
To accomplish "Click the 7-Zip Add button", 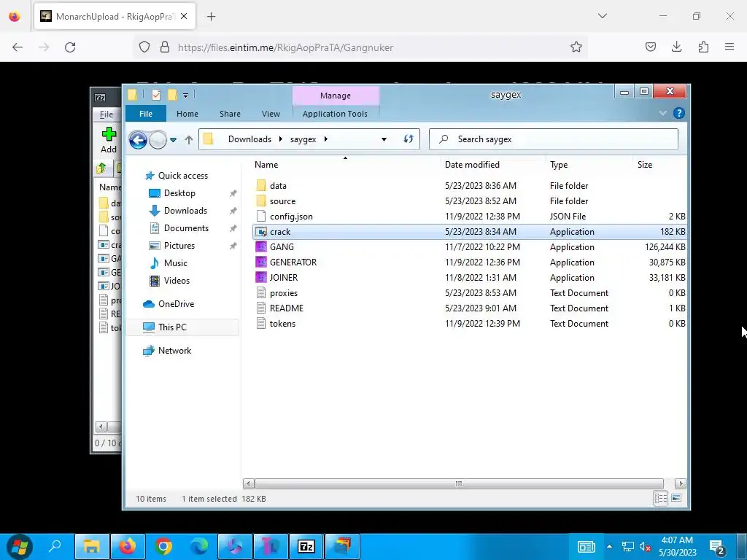I will [109, 140].
